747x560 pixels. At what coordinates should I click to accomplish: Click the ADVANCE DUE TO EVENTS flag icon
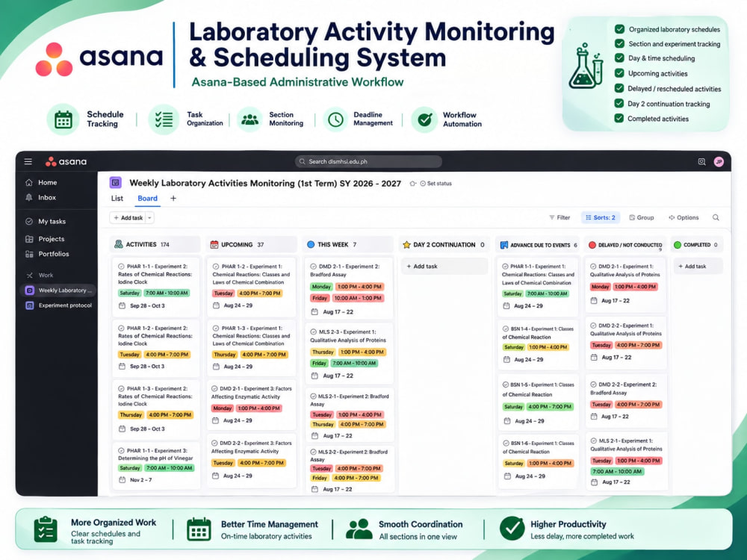(x=503, y=245)
